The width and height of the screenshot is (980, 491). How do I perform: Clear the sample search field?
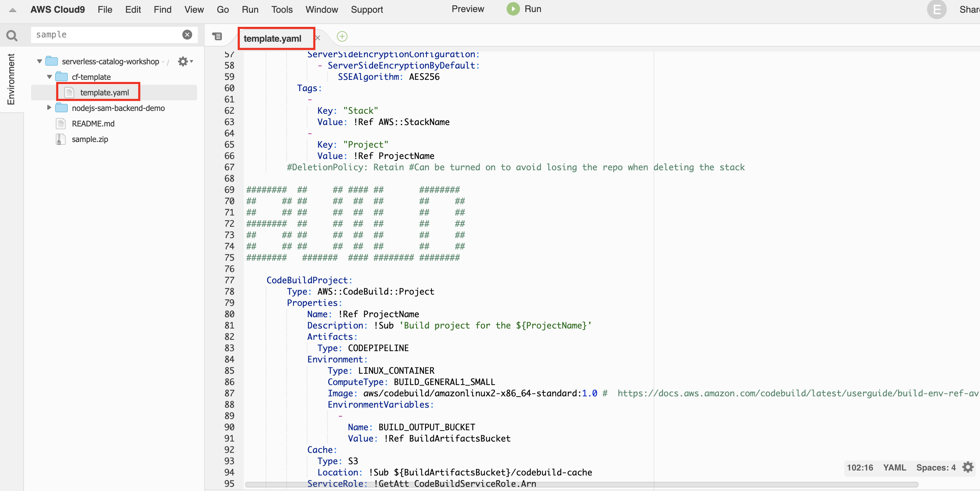pyautogui.click(x=187, y=35)
